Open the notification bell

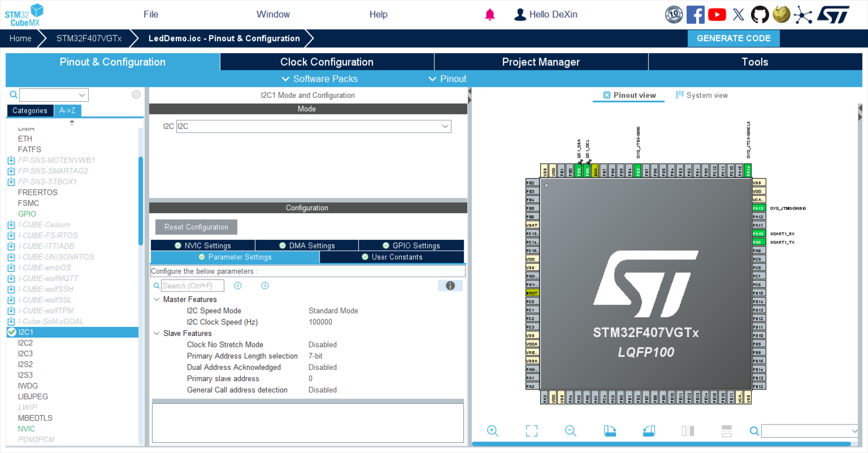pos(490,14)
